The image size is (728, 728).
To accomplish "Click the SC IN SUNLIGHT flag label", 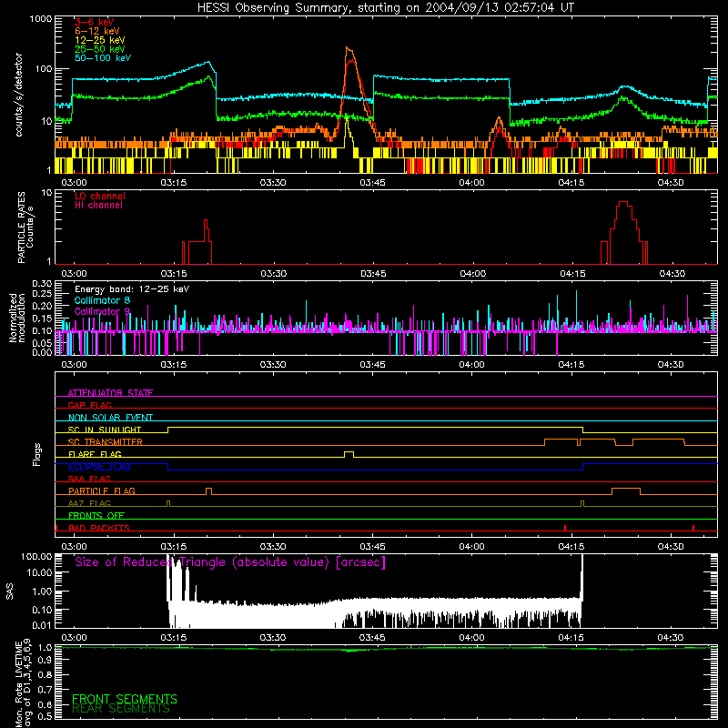I will pos(105,430).
